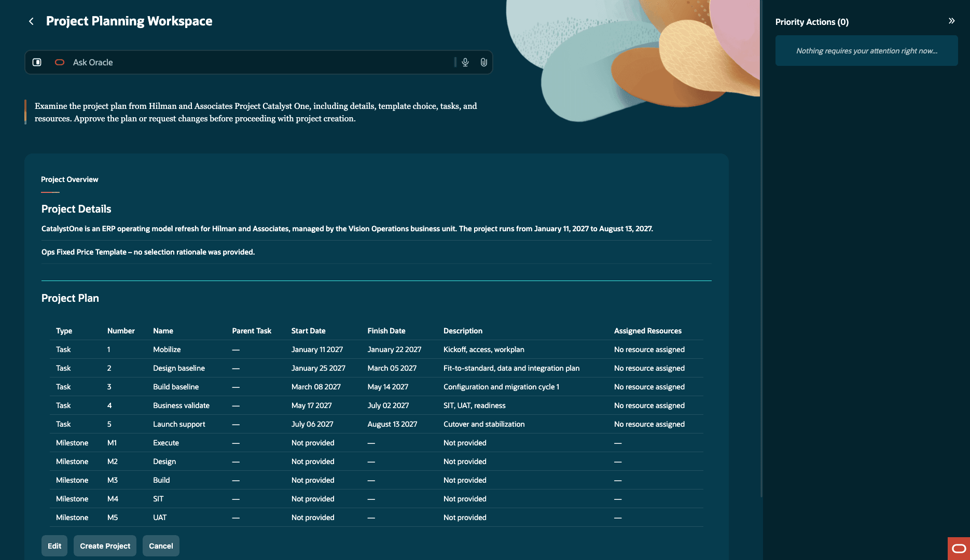Click the Number column header
The height and width of the screenshot is (560, 970).
[x=121, y=331]
